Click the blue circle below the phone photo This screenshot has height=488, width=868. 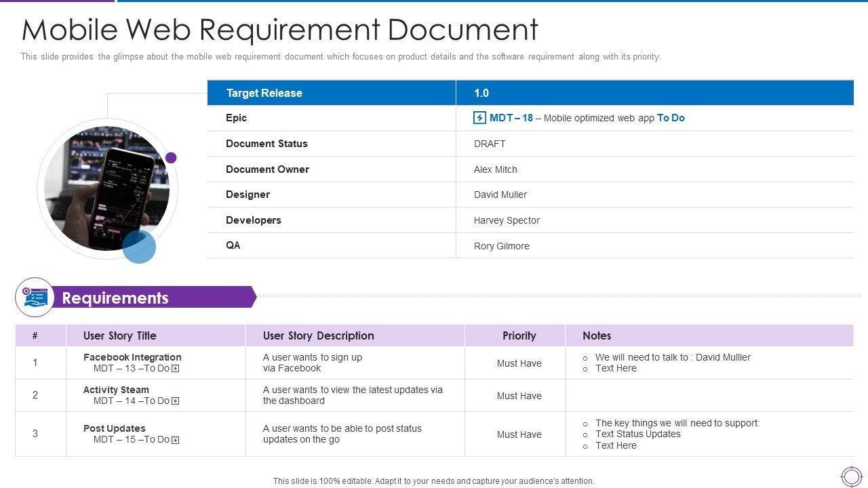[139, 247]
